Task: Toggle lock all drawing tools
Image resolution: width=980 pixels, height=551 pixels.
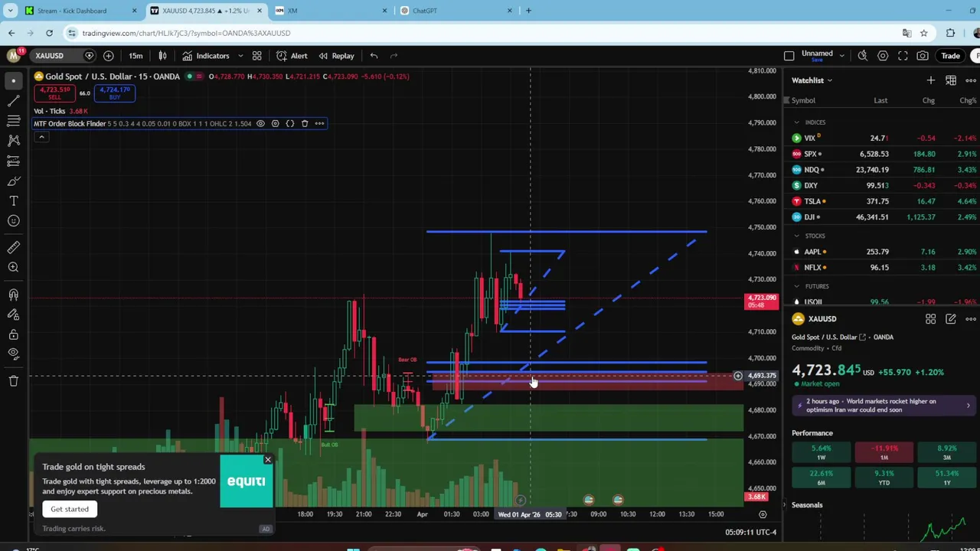Action: pyautogui.click(x=13, y=334)
